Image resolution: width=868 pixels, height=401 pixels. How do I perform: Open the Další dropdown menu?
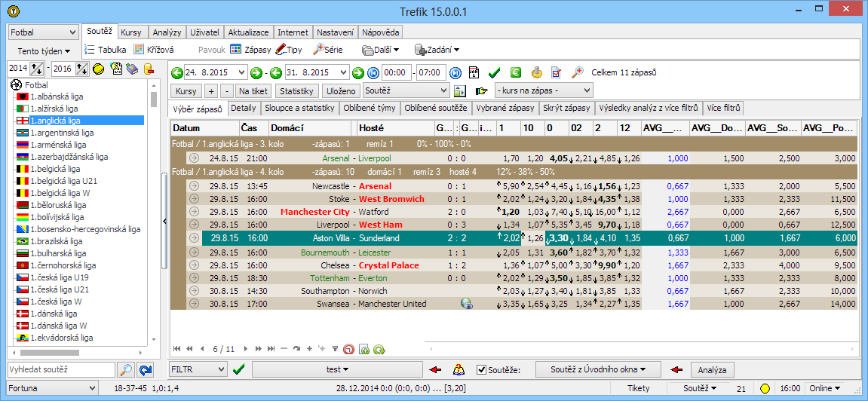click(381, 50)
